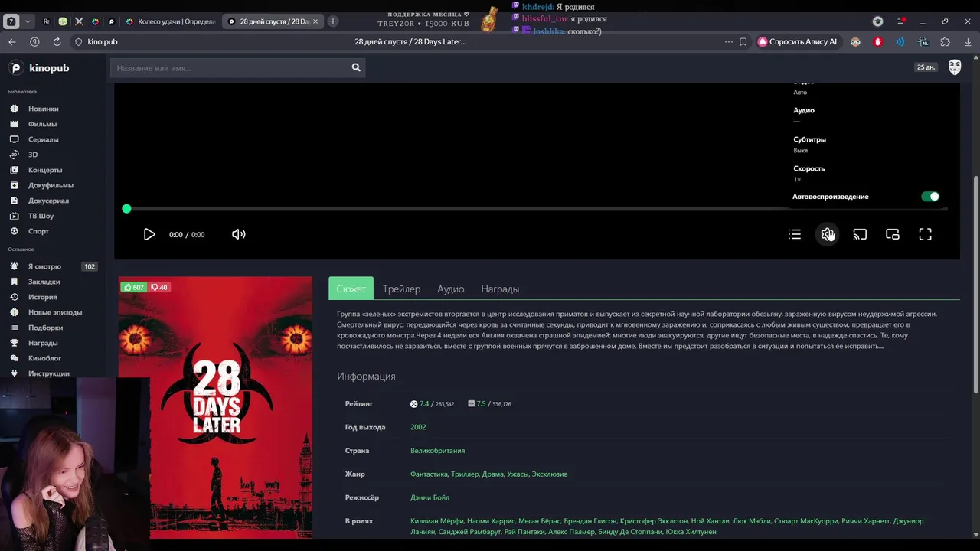
Task: Reload the page in browser
Action: 57,41
